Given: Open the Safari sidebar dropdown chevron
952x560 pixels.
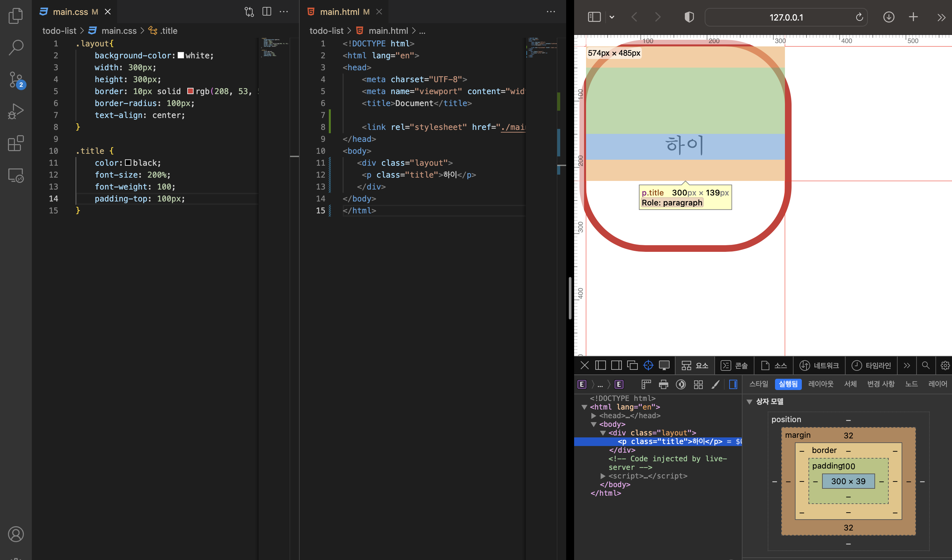Looking at the screenshot, I should point(612,17).
